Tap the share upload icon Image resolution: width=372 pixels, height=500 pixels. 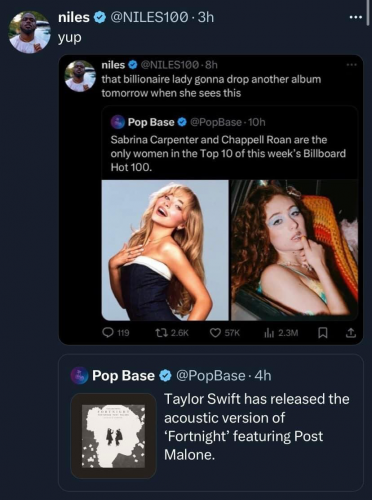click(350, 332)
